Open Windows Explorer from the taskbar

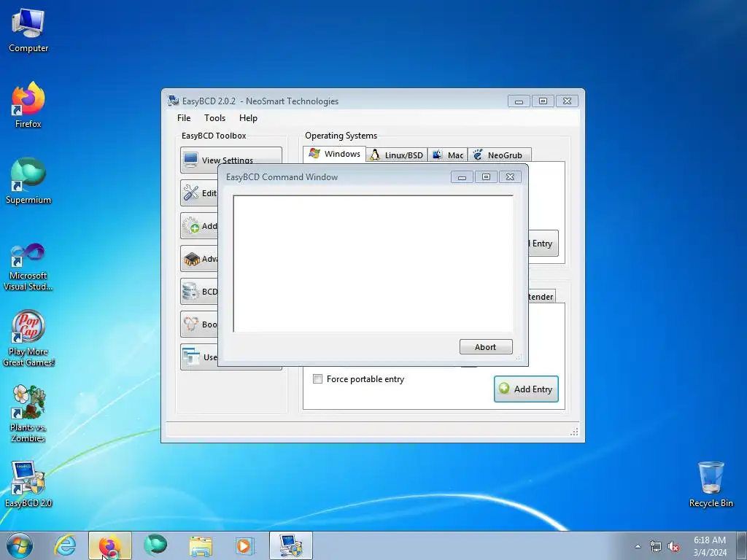coord(201,545)
